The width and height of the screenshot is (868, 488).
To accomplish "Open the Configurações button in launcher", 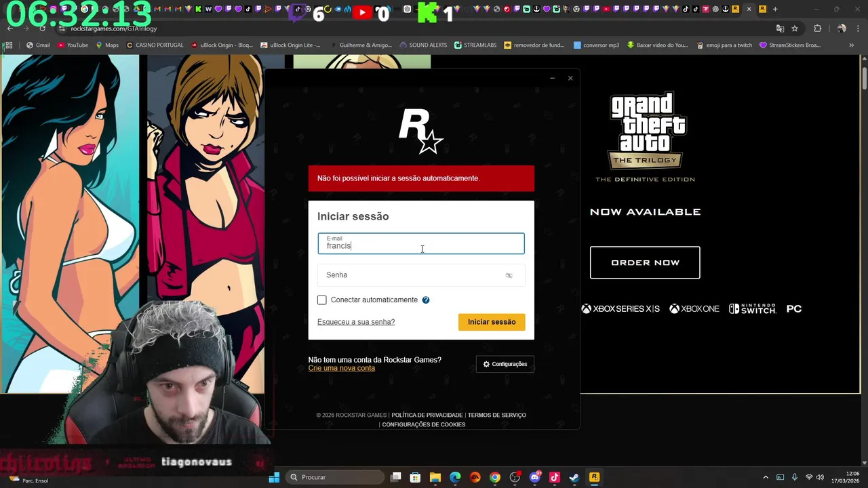I will [505, 364].
